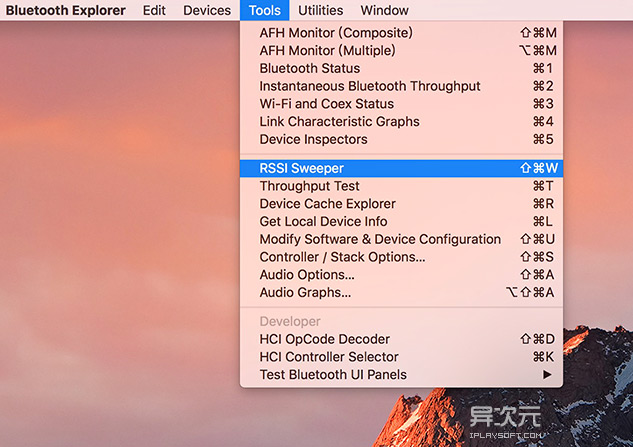Start the Throughput Test

309,186
